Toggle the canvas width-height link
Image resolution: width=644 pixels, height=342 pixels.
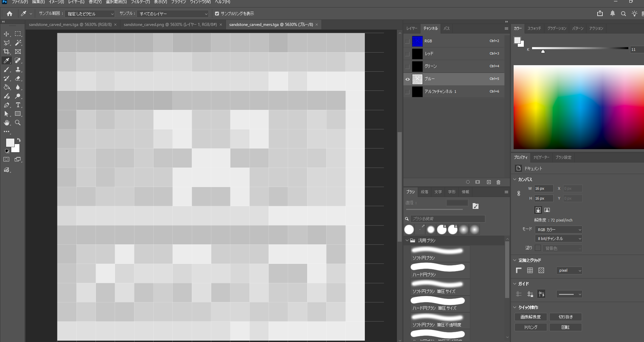519,194
